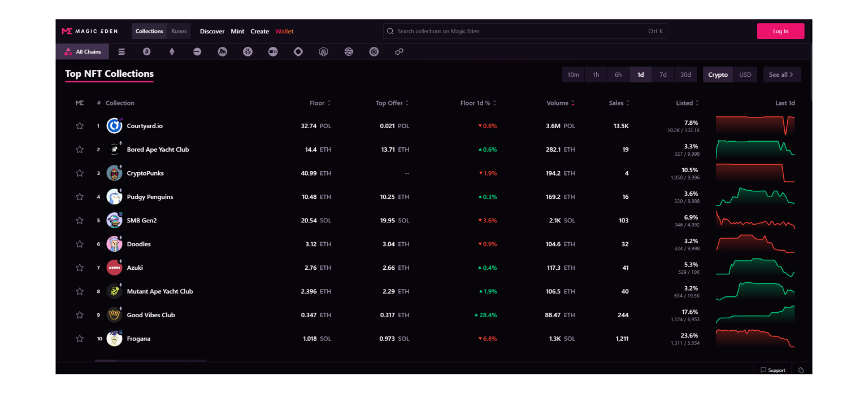Open the Pudgy Penguins avatar
The width and height of the screenshot is (868, 394).
point(115,197)
